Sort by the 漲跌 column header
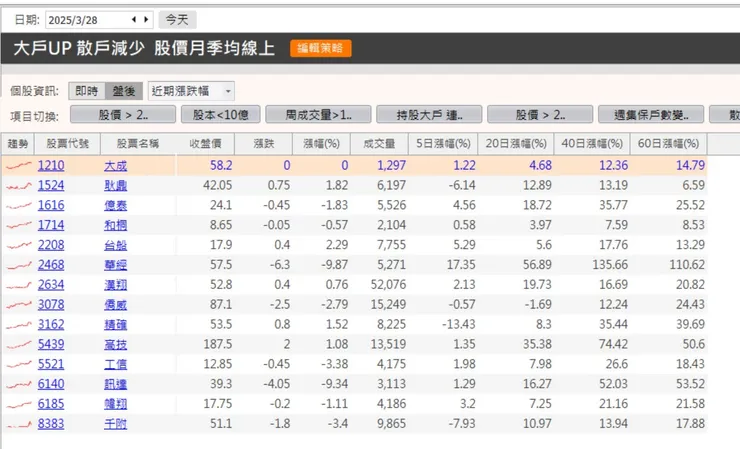The image size is (740, 449). [x=263, y=144]
